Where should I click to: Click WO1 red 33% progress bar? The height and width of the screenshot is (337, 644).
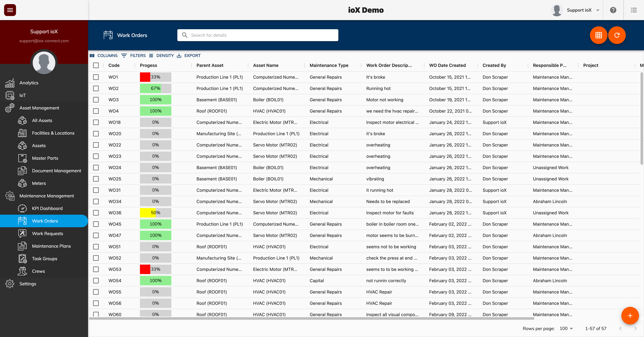point(155,77)
